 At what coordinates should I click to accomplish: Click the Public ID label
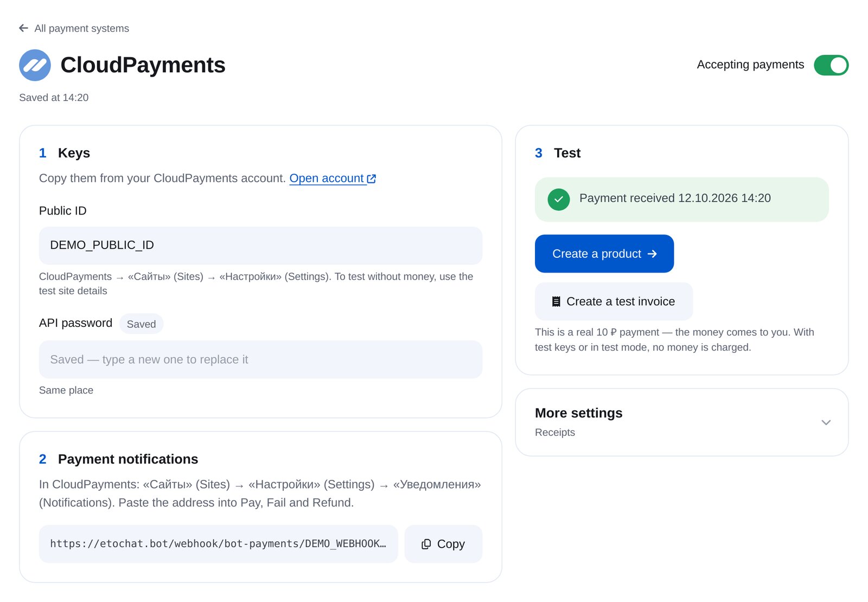tap(63, 211)
